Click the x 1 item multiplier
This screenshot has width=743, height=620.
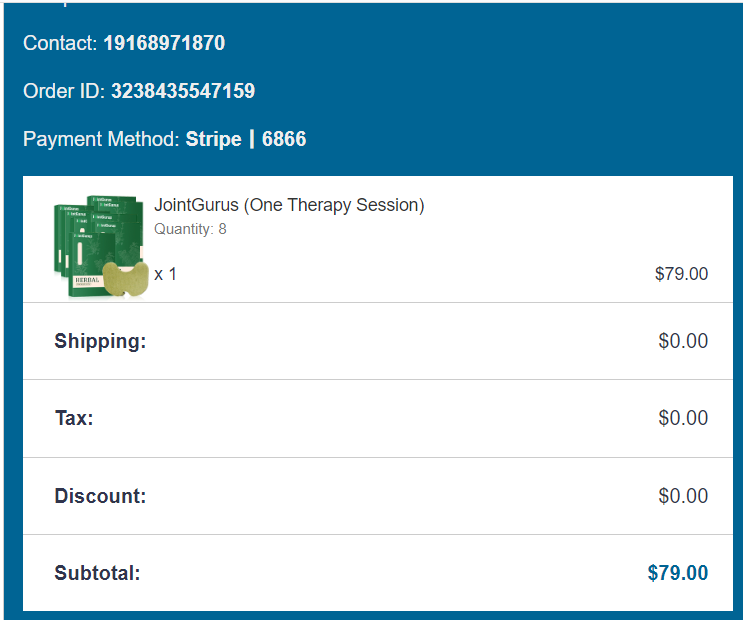click(x=165, y=274)
